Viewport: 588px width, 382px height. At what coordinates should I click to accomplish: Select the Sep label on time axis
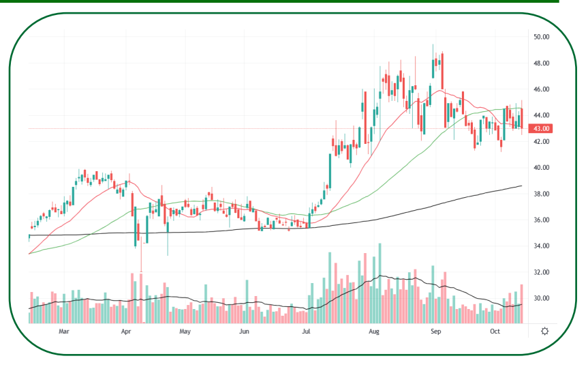436,332
